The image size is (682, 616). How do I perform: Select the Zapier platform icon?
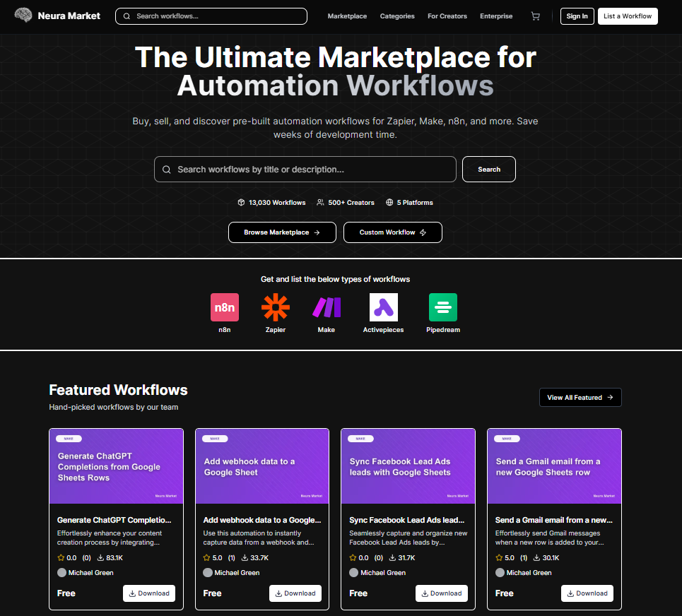[276, 307]
